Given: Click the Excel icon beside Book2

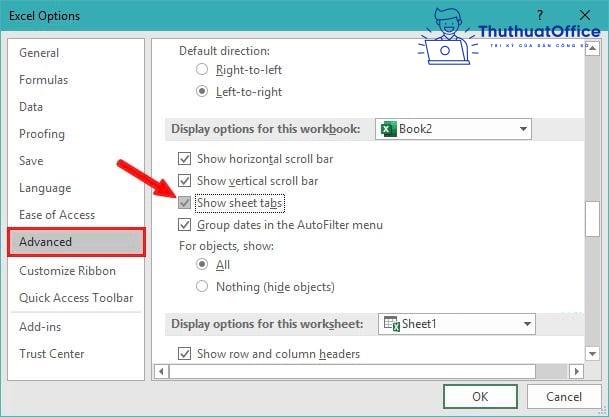Looking at the screenshot, I should tap(388, 129).
